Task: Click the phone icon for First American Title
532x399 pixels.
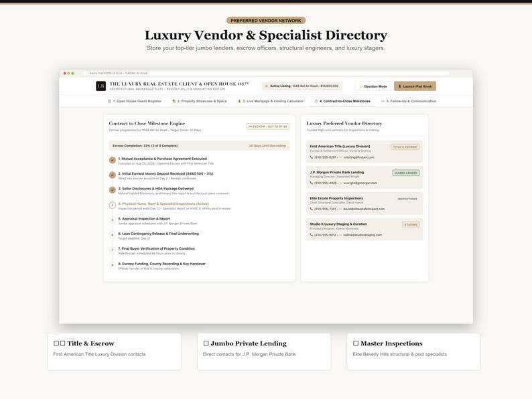Action: pyautogui.click(x=312, y=157)
